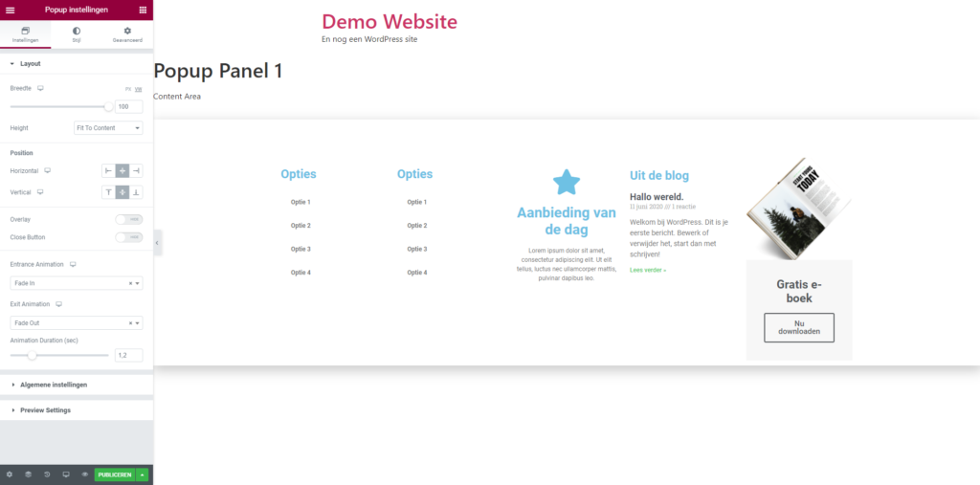
Task: Set vertical position to top
Action: (109, 192)
